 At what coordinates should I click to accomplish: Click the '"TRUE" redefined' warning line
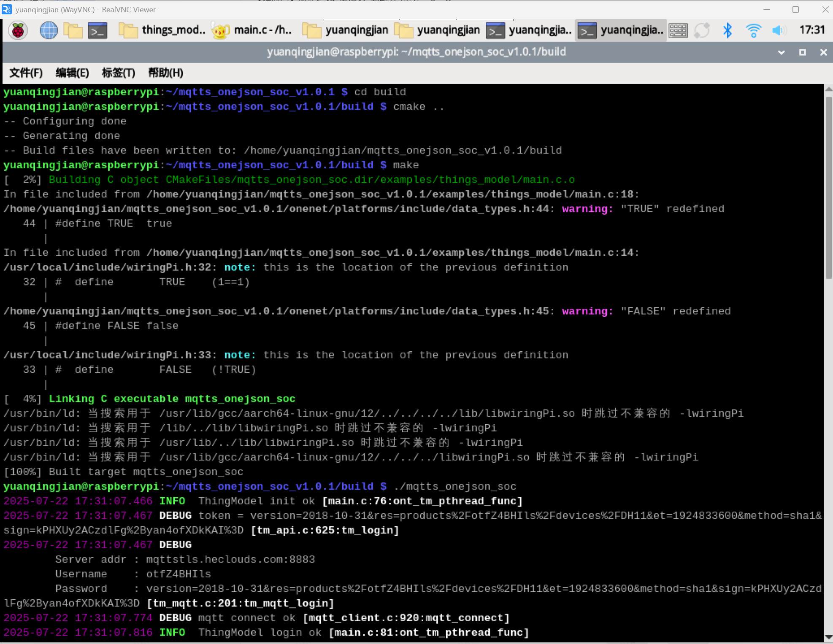pyautogui.click(x=364, y=209)
